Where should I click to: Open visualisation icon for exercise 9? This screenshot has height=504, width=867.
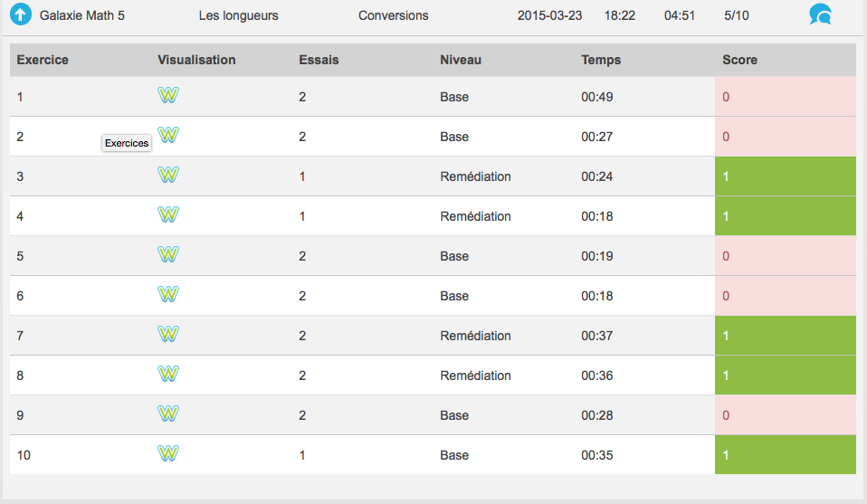(x=168, y=414)
